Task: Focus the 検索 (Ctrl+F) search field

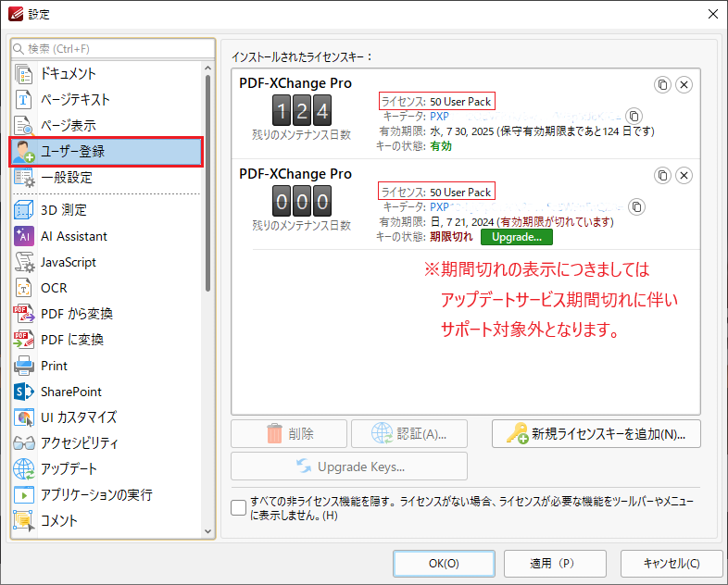Action: pos(113,49)
